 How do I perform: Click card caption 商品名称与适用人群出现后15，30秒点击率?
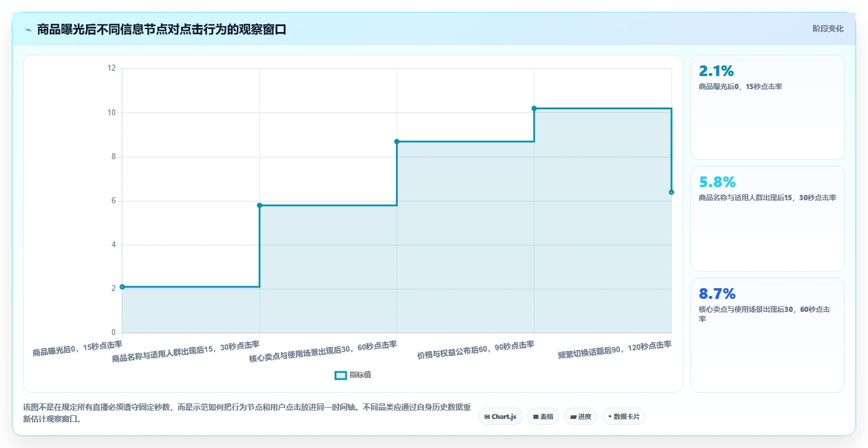[767, 198]
